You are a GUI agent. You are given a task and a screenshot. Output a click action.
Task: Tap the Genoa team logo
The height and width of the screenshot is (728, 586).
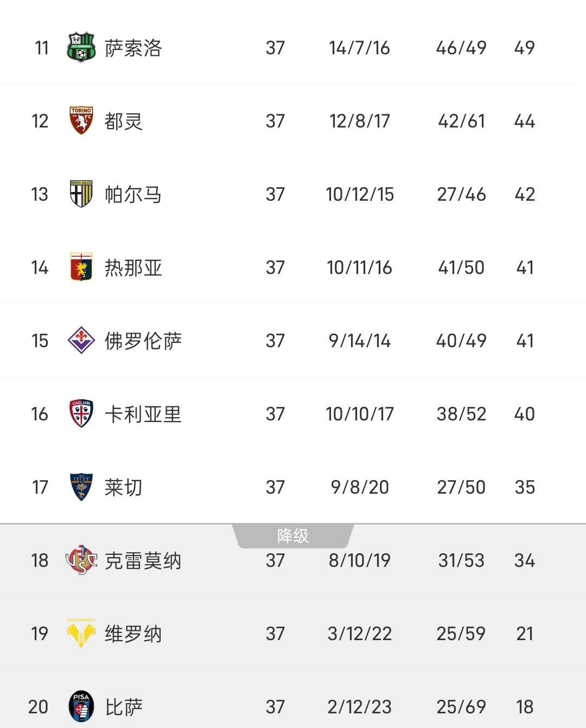click(81, 267)
